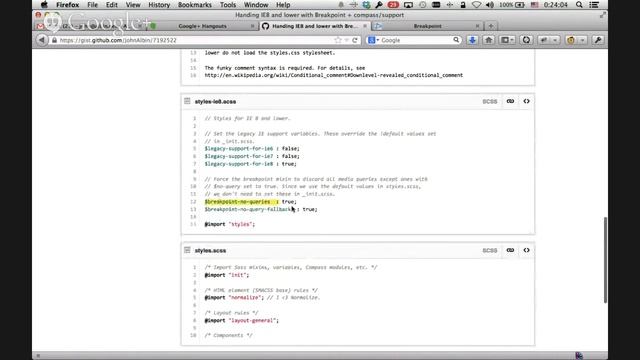
Task: Click the volume icon in menu bar
Action: 490,5
